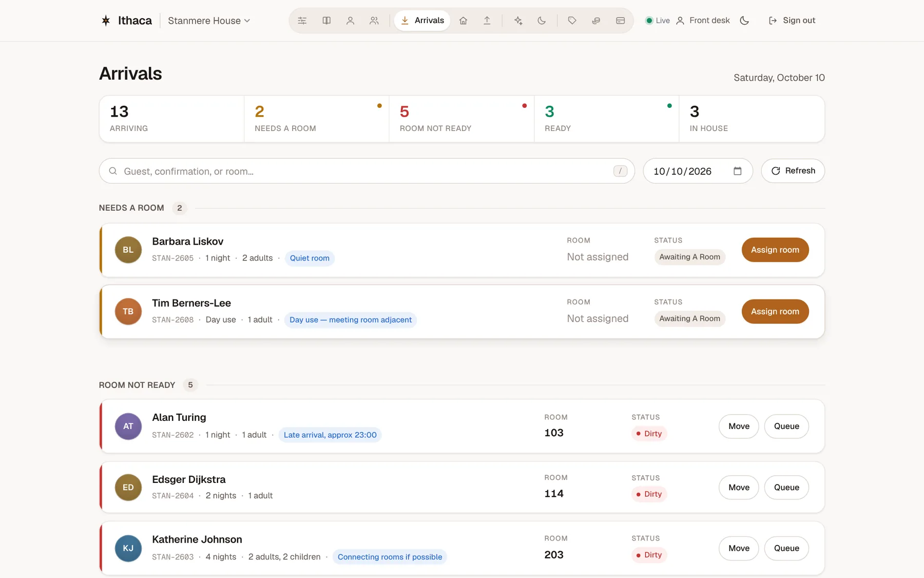Open the single person guest icon

350,21
